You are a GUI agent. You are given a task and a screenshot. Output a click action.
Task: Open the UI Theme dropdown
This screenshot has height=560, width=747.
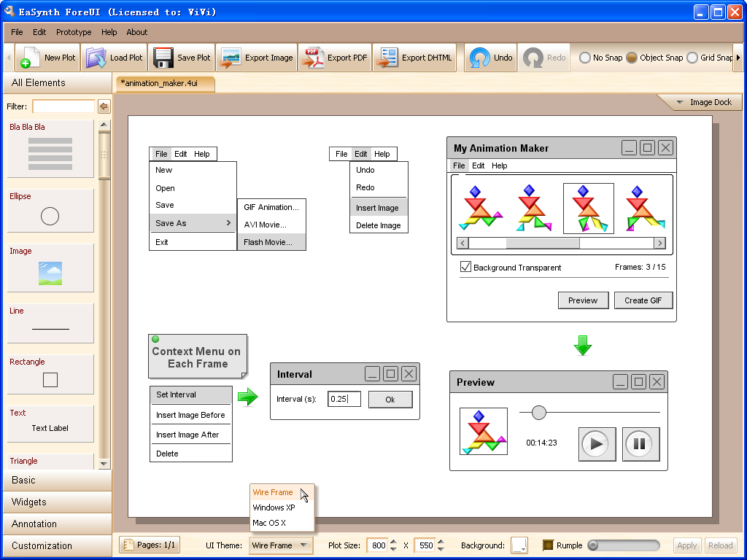(x=281, y=545)
